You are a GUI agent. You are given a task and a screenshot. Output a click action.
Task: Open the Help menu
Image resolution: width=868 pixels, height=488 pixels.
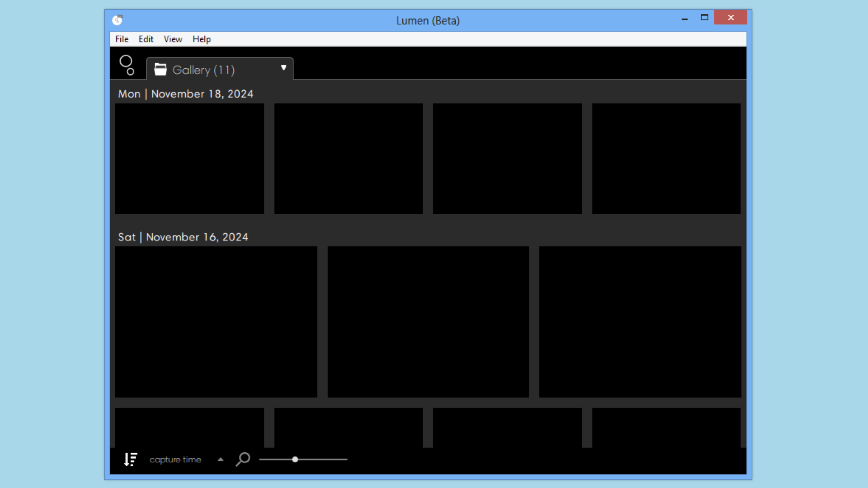[x=202, y=39]
